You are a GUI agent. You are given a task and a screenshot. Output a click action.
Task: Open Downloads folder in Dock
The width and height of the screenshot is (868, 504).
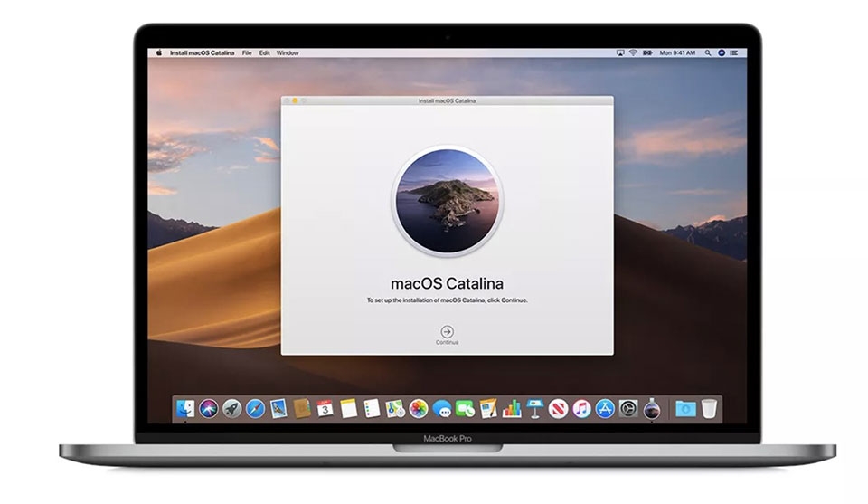(x=685, y=409)
